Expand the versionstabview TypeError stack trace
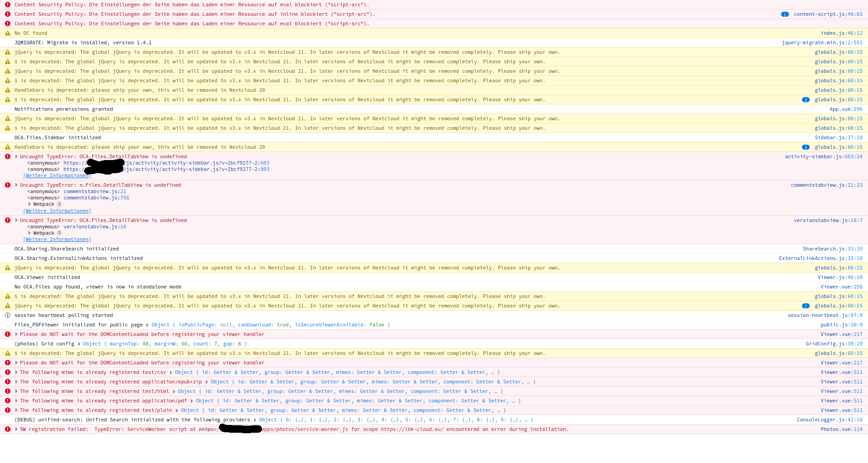 coord(16,220)
